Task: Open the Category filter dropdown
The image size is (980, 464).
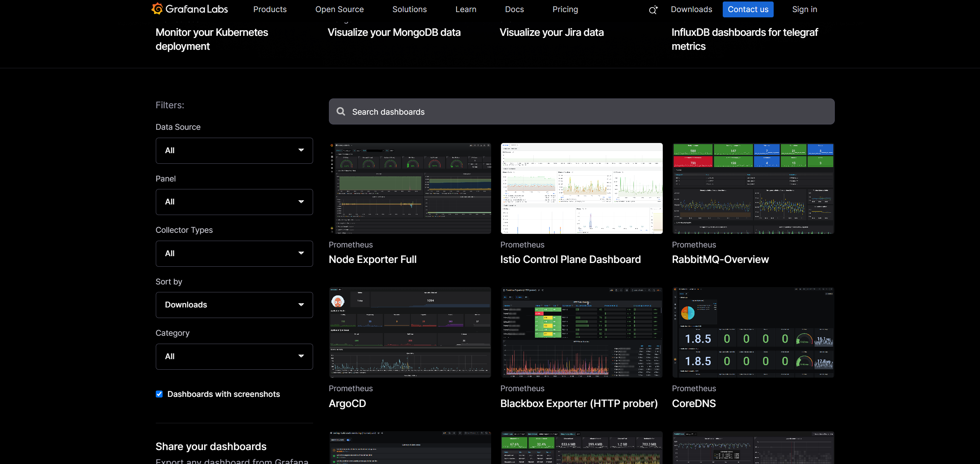Action: (234, 357)
